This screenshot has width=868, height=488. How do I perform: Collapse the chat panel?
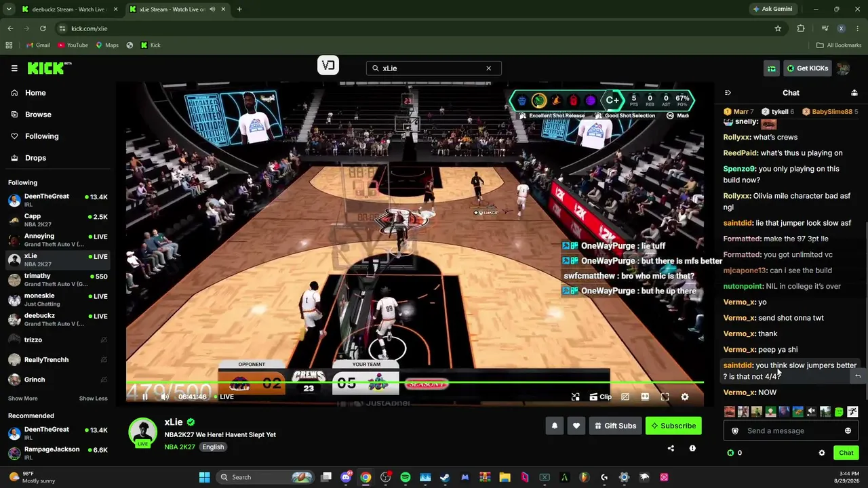(x=728, y=93)
